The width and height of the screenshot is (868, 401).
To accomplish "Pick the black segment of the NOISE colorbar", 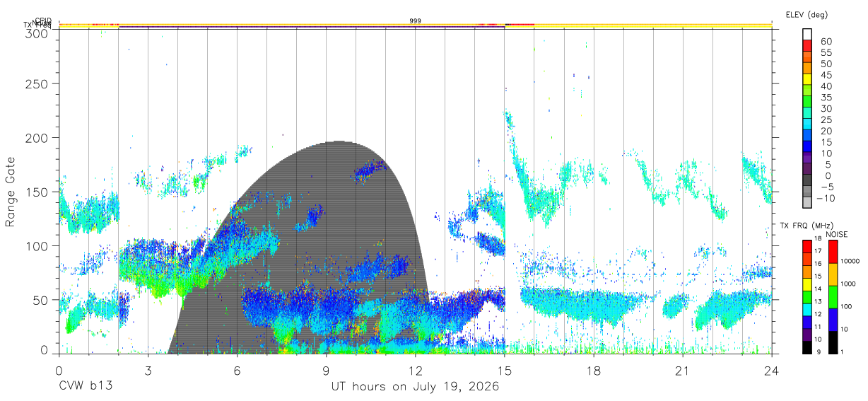I will pyautogui.click(x=833, y=342).
